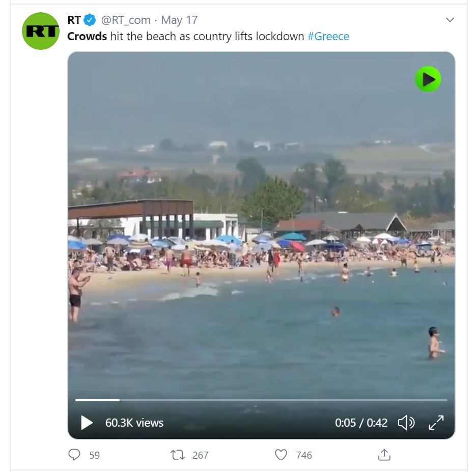Image resolution: width=476 pixels, height=472 pixels.
Task: Like the tweet with the heart icon
Action: tap(281, 455)
